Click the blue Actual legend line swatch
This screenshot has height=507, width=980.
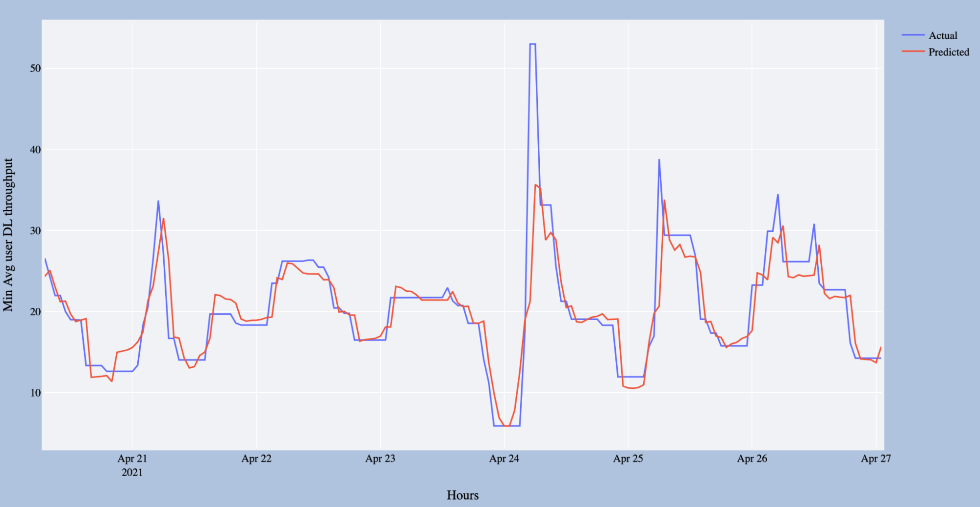click(x=913, y=35)
